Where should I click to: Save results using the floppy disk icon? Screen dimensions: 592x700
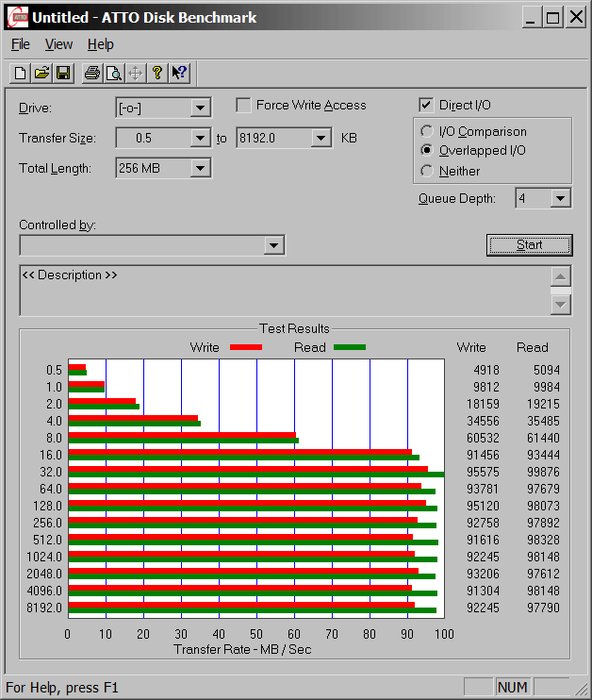(63, 73)
